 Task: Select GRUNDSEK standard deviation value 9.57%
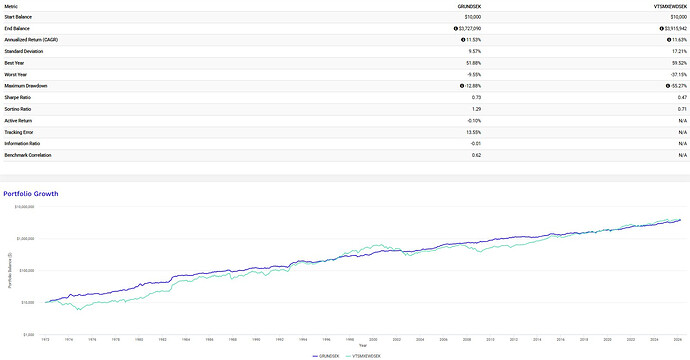click(x=475, y=51)
